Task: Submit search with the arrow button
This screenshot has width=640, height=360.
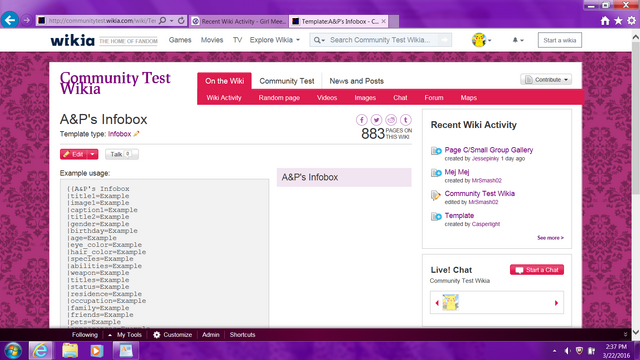Action: (x=444, y=40)
